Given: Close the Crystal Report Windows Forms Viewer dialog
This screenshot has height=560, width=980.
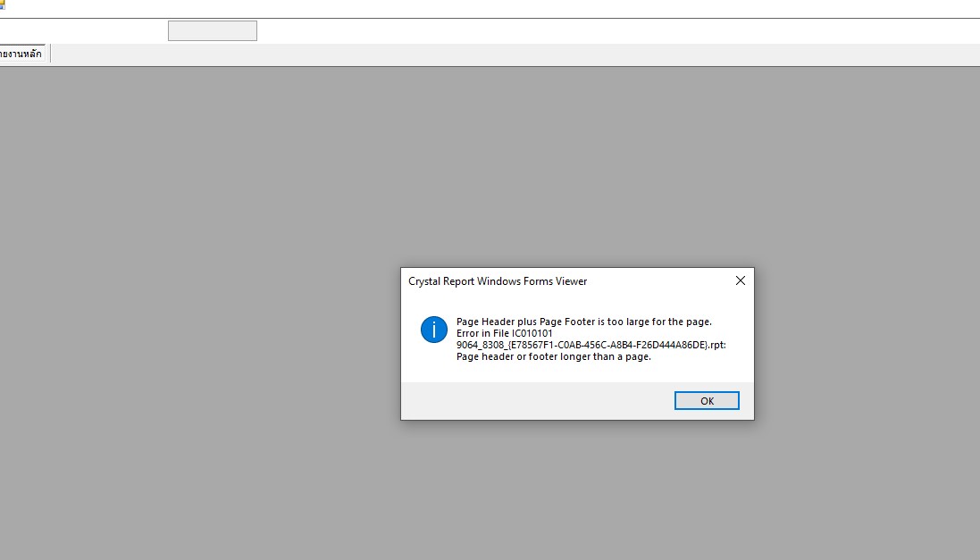Looking at the screenshot, I should [740, 280].
